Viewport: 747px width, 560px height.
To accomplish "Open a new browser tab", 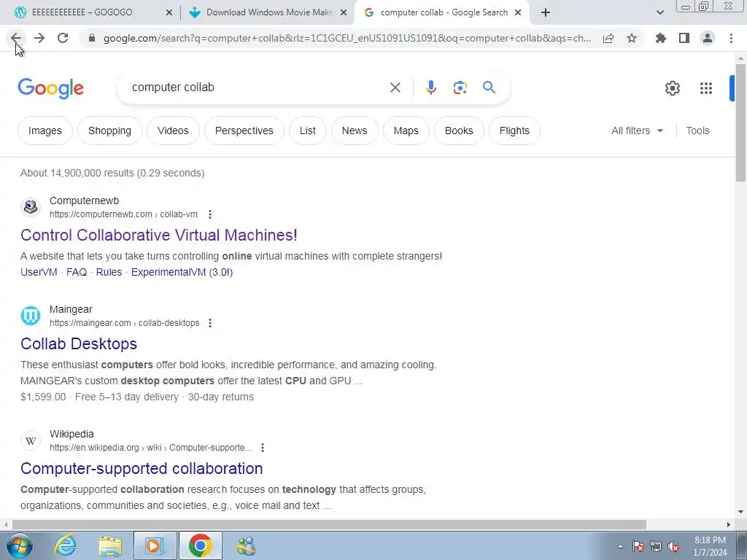I will click(546, 12).
